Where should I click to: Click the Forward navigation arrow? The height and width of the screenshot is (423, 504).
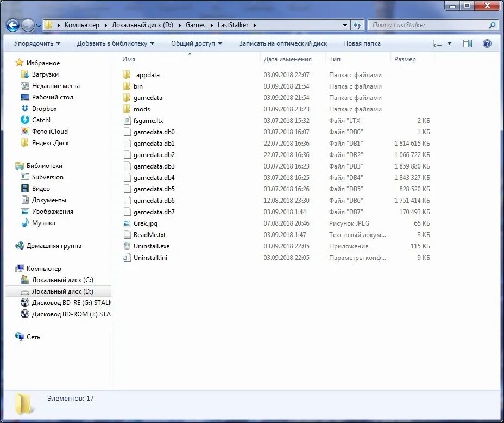click(28, 25)
